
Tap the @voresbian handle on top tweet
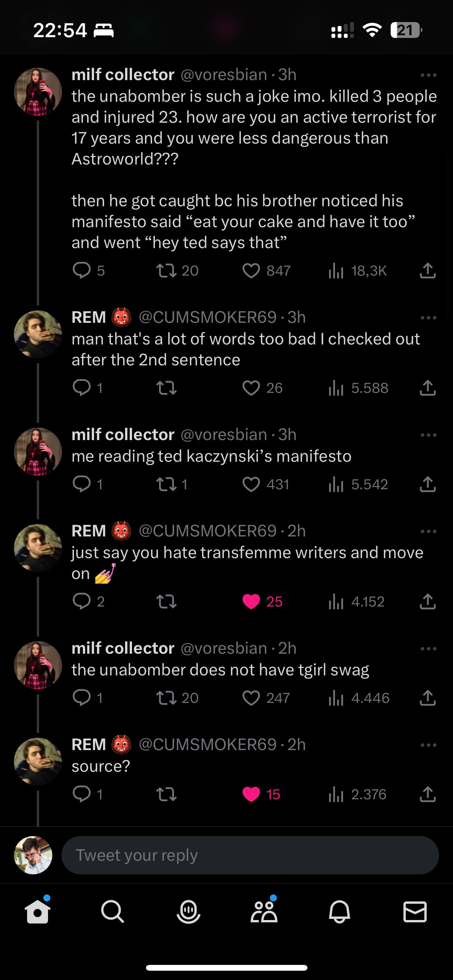click(224, 75)
